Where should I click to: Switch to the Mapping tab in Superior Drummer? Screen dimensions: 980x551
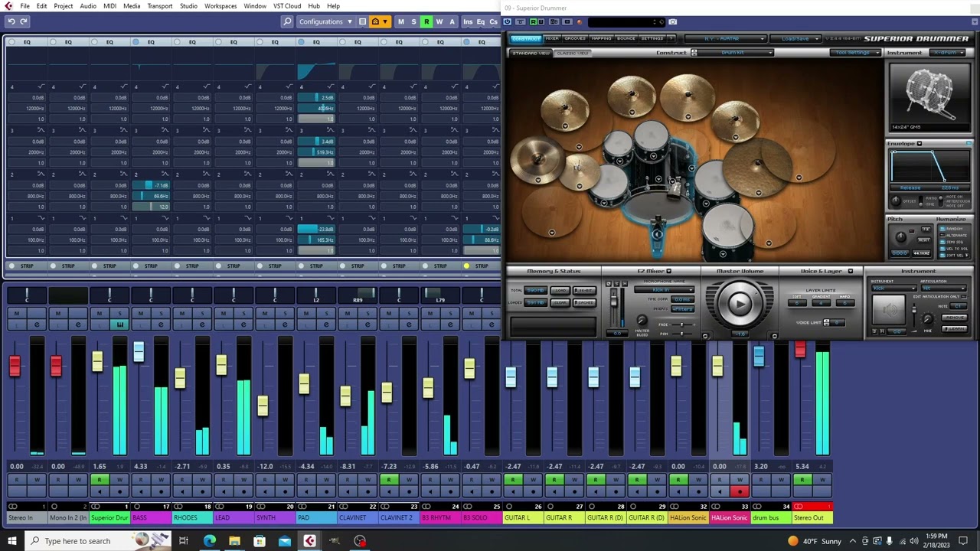tap(601, 38)
